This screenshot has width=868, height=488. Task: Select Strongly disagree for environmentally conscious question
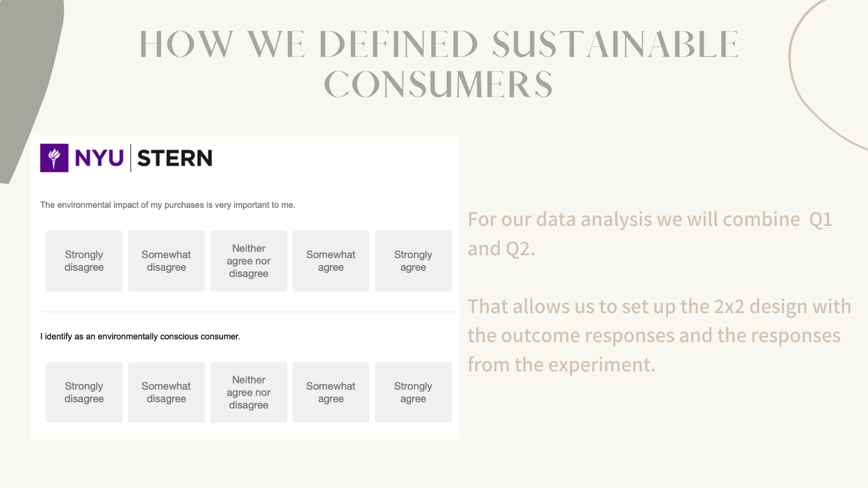tap(84, 392)
